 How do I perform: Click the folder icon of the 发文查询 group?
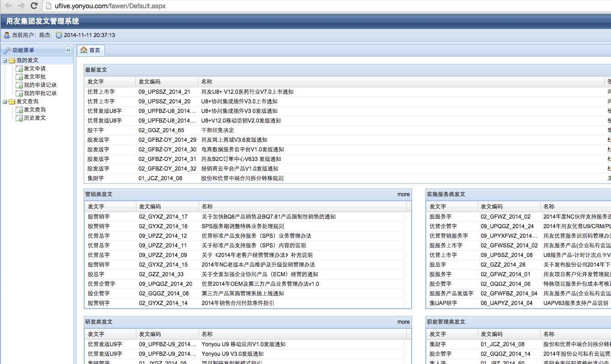pyautogui.click(x=12, y=102)
